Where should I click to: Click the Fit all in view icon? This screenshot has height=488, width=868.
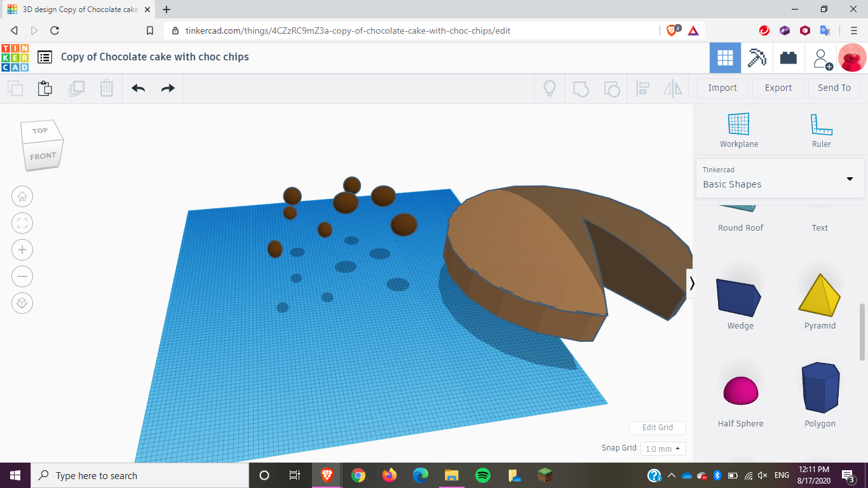[22, 223]
